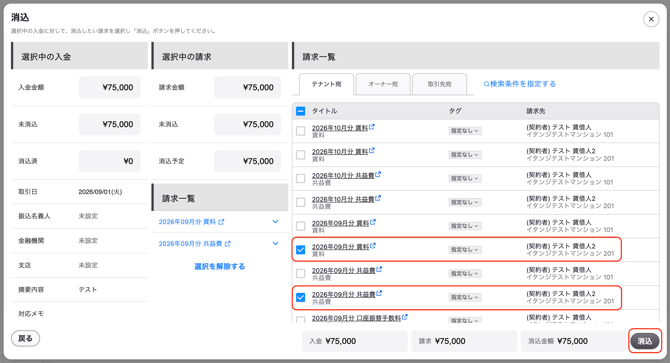Screen dimensions: 670x363
Task: Check the 2026年09月分 共益費 row for room 101
Action: 301,273
